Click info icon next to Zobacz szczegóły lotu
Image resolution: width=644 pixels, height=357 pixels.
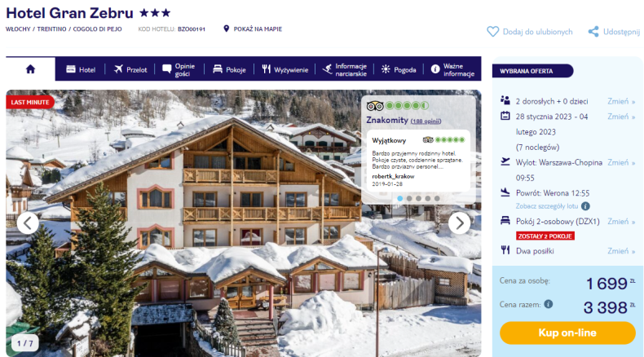tap(585, 206)
